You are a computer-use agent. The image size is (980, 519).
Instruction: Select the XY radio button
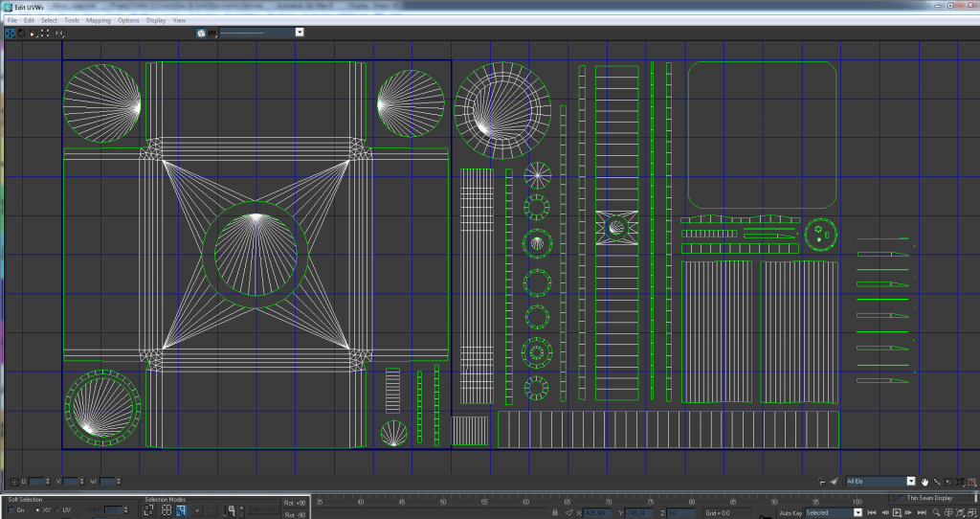coord(37,510)
